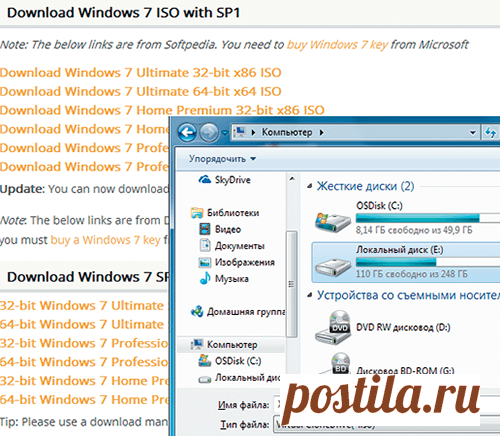Screen dimensions: 500x436
Task: Click the Музыка note icon
Action: [205, 278]
